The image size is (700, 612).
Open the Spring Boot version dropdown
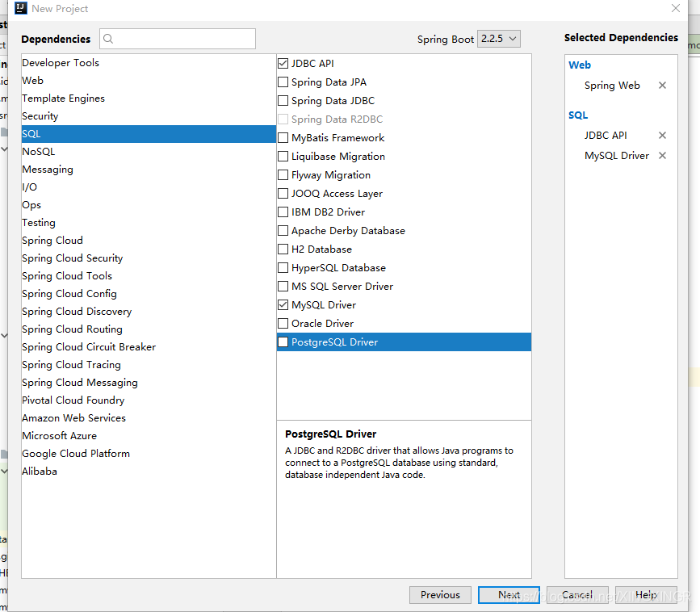499,39
